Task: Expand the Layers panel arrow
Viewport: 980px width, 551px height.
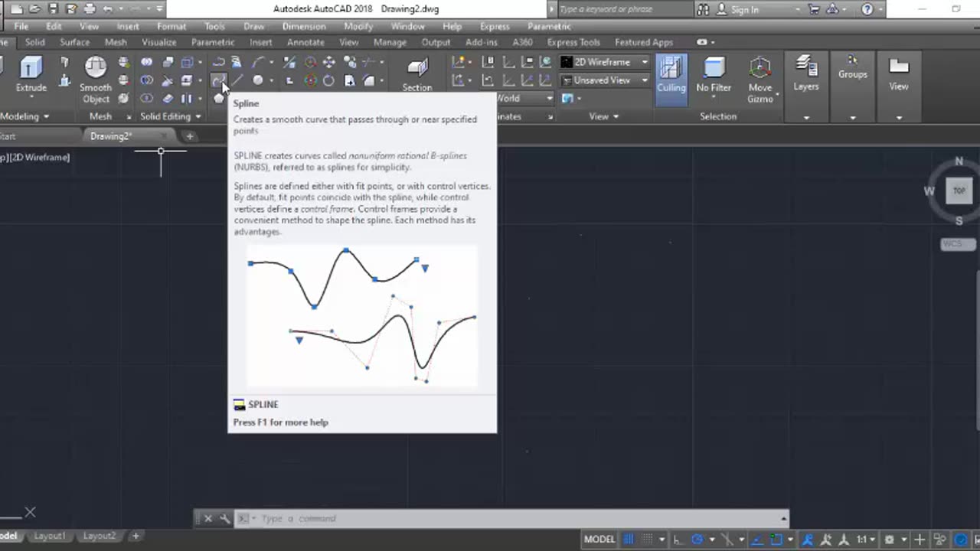Action: pyautogui.click(x=805, y=118)
